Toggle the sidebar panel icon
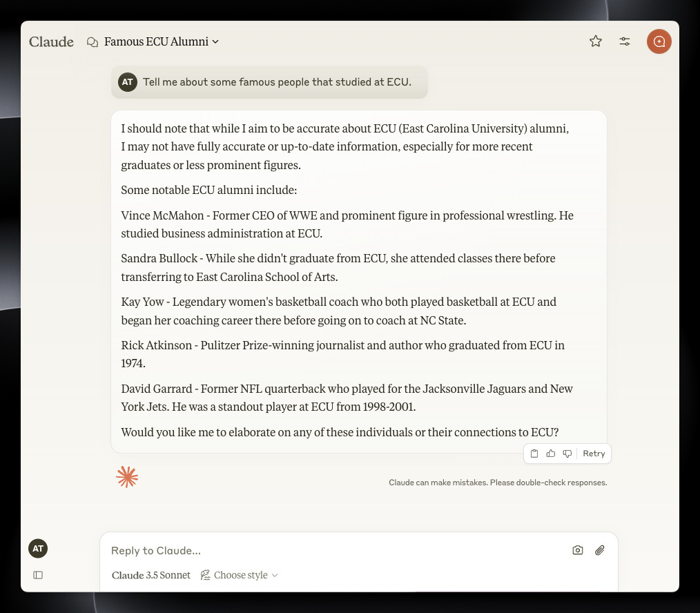This screenshot has width=700, height=613. [x=38, y=575]
